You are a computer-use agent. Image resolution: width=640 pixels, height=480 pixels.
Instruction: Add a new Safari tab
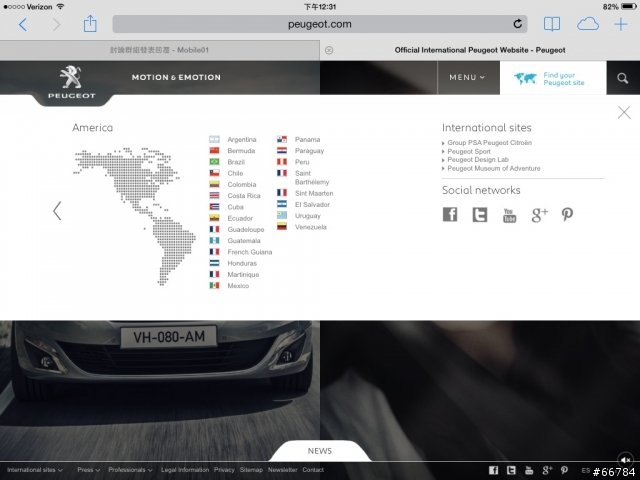pos(621,24)
